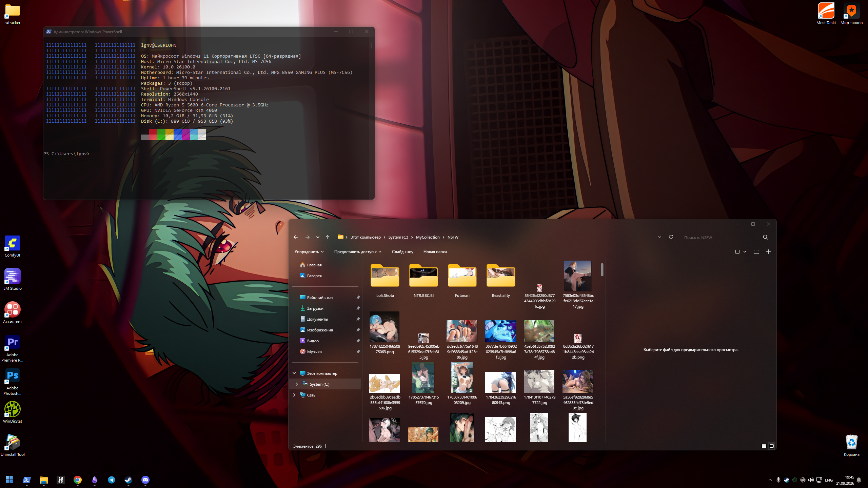Screen dimensions: 868x488
Task: Click Новая папка in Explorer toolbar
Action: [435, 252]
